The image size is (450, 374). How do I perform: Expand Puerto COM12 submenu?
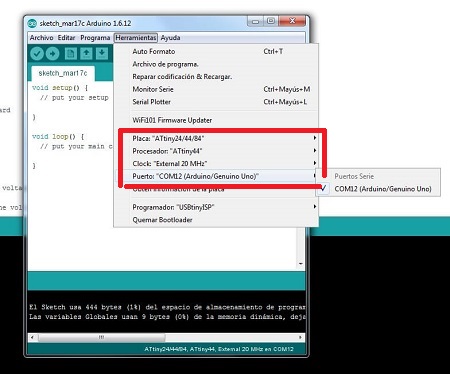coord(216,176)
